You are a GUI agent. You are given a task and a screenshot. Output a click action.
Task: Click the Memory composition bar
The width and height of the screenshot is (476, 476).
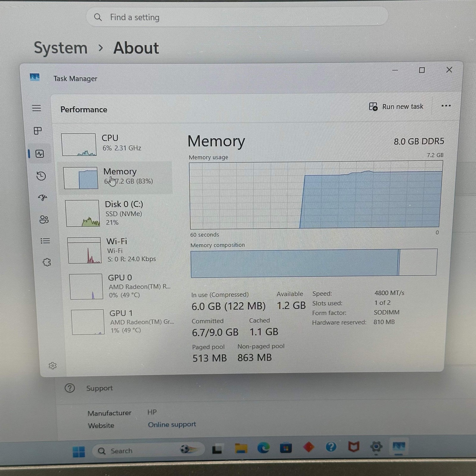pos(314,263)
